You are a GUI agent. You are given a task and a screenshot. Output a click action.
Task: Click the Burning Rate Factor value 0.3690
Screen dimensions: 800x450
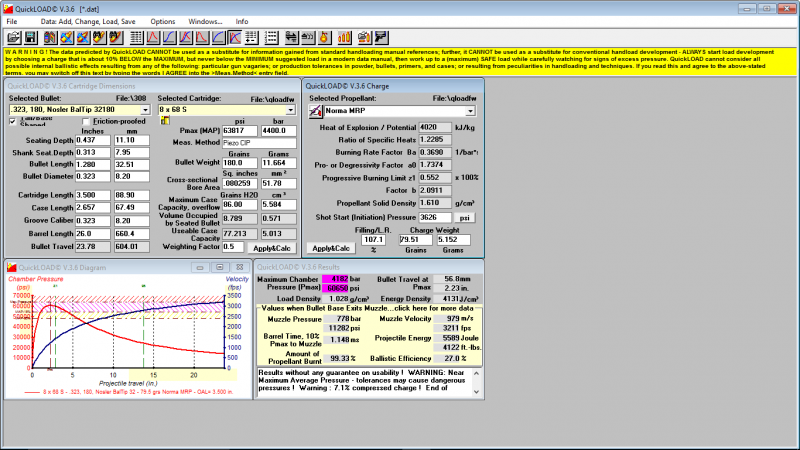pos(435,152)
